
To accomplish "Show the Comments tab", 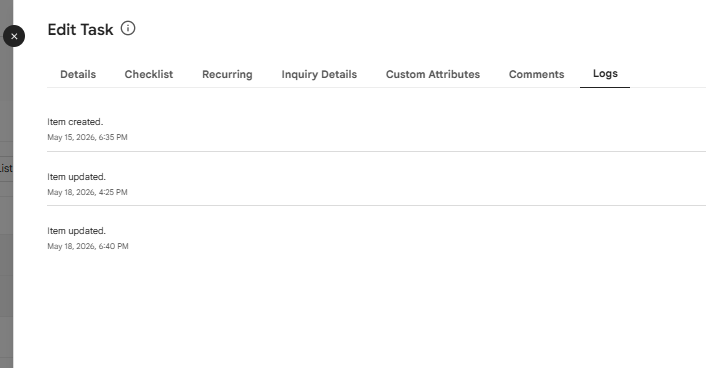I will point(536,74).
